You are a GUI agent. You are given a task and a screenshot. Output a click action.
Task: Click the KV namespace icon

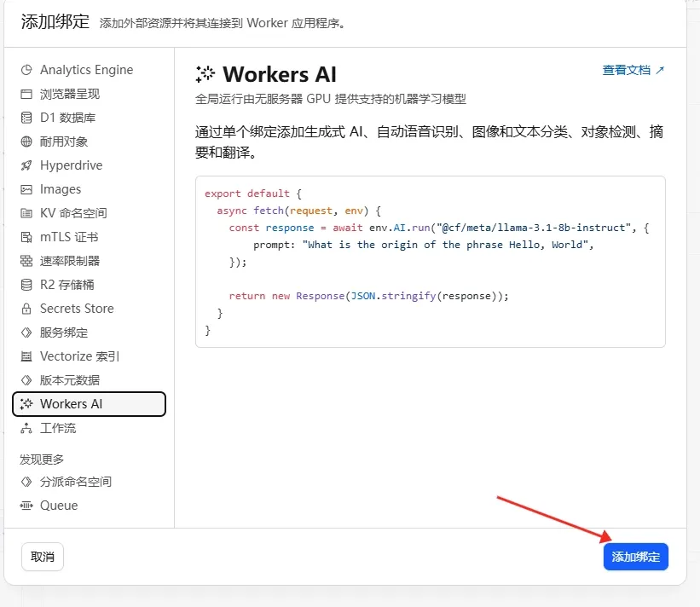pyautogui.click(x=26, y=213)
